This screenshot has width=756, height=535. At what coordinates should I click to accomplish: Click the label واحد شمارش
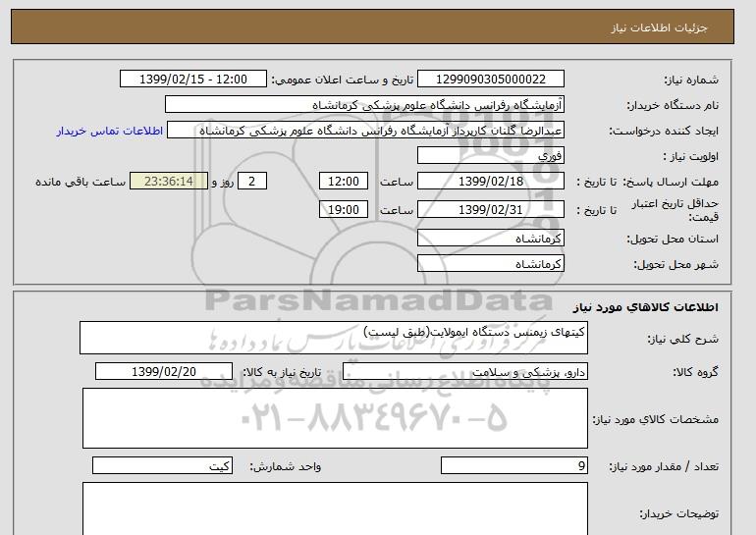tap(286, 466)
